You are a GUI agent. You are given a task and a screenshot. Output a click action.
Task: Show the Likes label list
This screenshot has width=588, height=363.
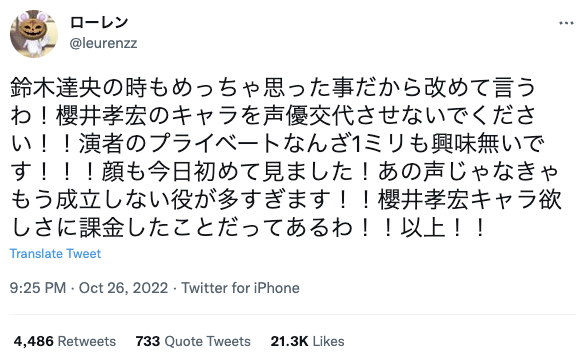pyautogui.click(x=328, y=341)
